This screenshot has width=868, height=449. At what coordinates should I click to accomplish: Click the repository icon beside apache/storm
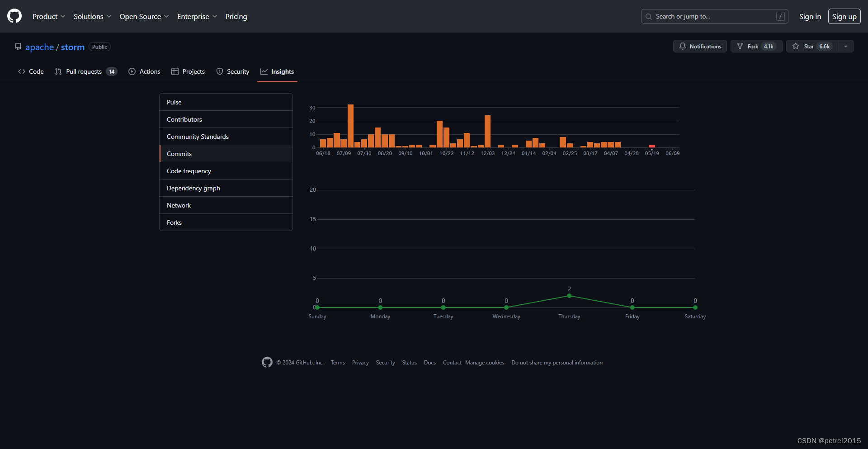[18, 47]
